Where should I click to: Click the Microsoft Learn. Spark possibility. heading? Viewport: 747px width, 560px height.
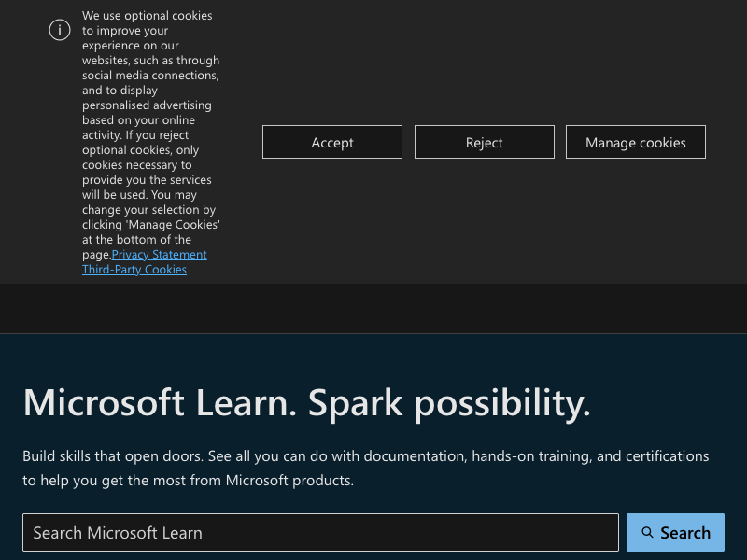(x=307, y=403)
